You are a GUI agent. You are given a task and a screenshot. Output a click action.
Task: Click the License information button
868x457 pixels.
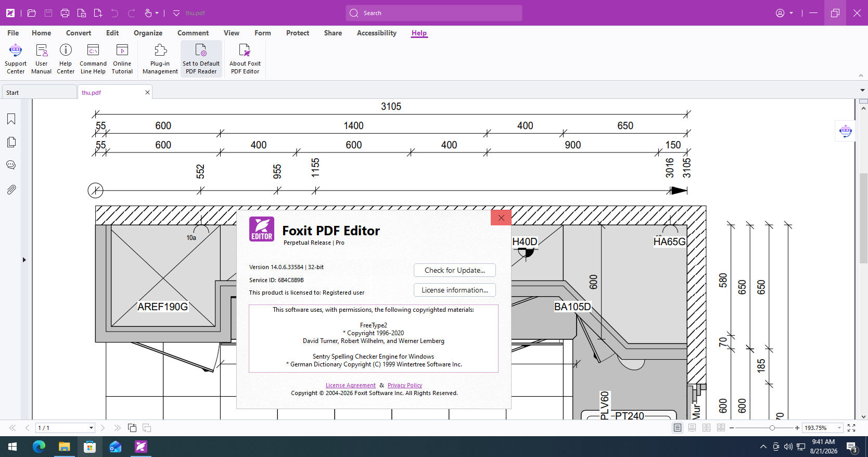(455, 290)
